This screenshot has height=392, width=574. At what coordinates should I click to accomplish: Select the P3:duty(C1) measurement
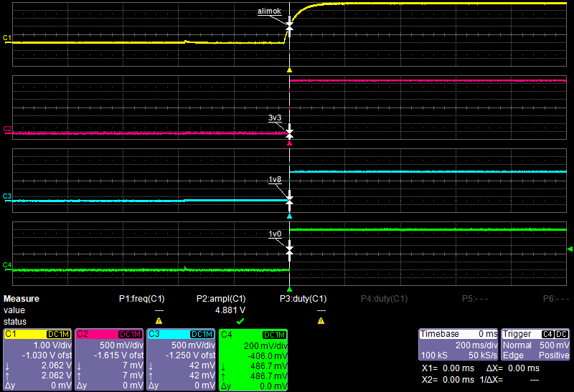click(x=303, y=299)
